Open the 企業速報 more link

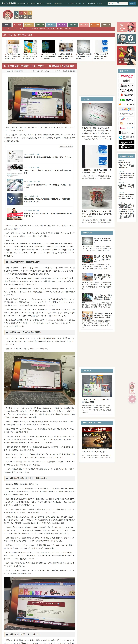(x=131, y=156)
